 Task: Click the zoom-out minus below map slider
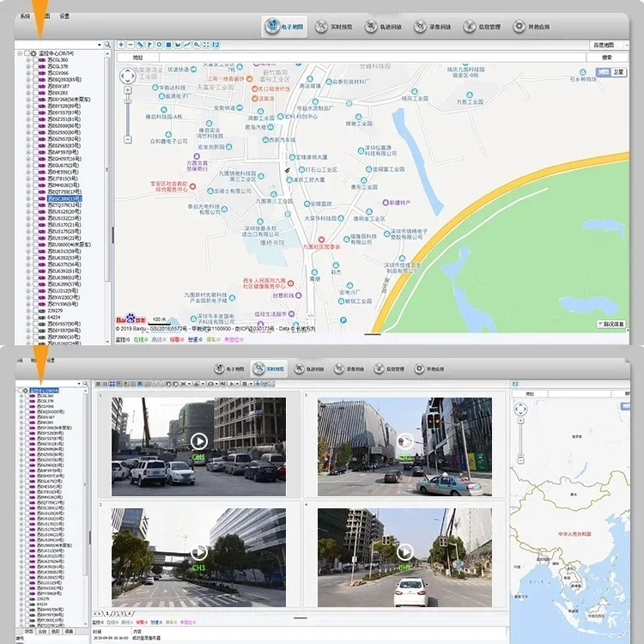[x=128, y=139]
